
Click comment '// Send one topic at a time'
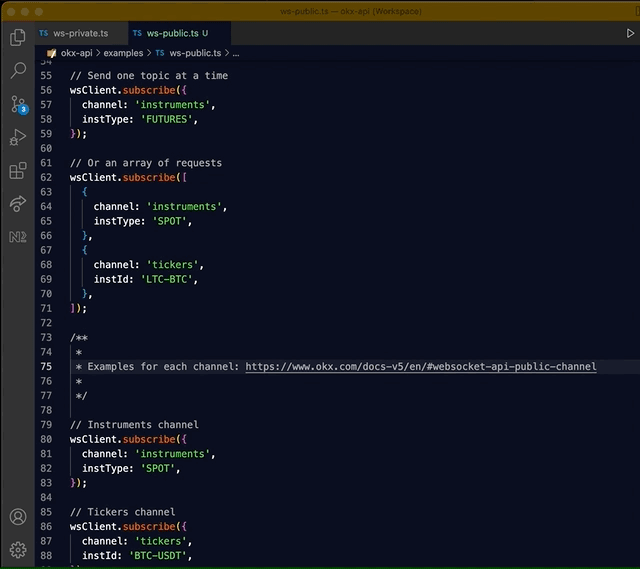point(149,76)
